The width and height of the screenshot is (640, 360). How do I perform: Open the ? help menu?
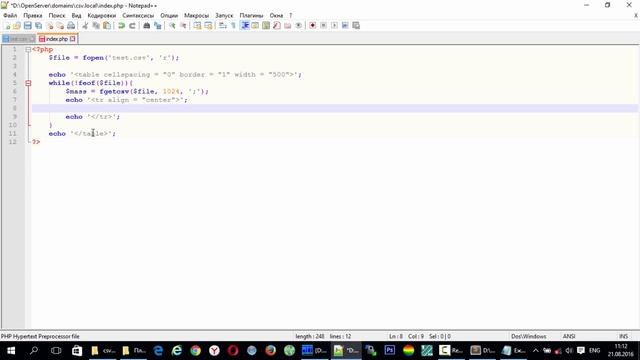tap(291, 16)
